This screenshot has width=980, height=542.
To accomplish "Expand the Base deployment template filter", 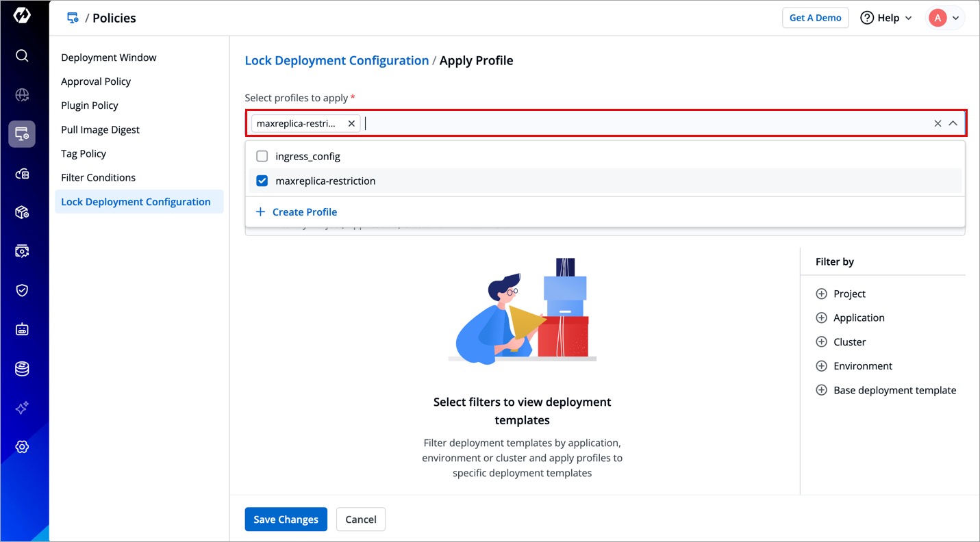I will coord(821,390).
